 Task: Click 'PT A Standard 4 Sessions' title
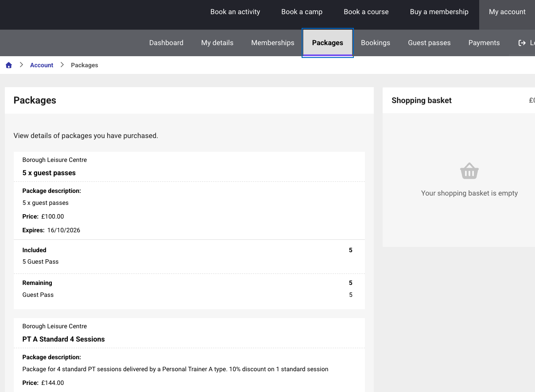coord(64,339)
